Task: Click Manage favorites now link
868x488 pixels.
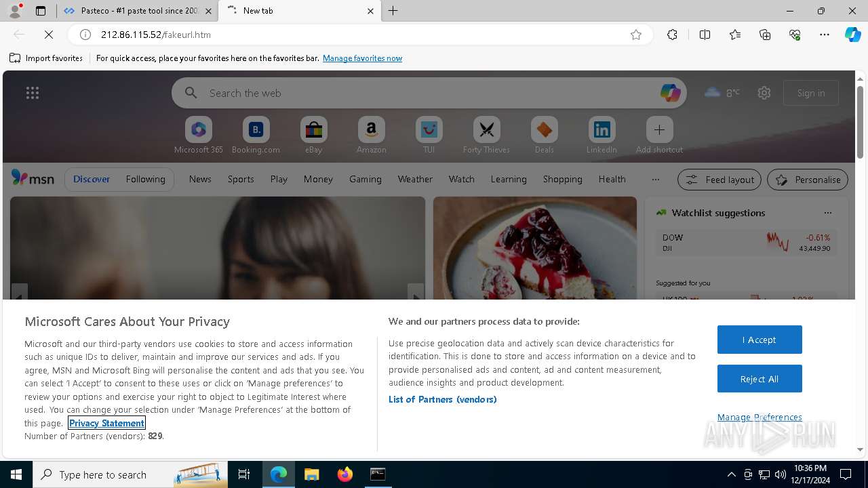Action: (x=362, y=58)
